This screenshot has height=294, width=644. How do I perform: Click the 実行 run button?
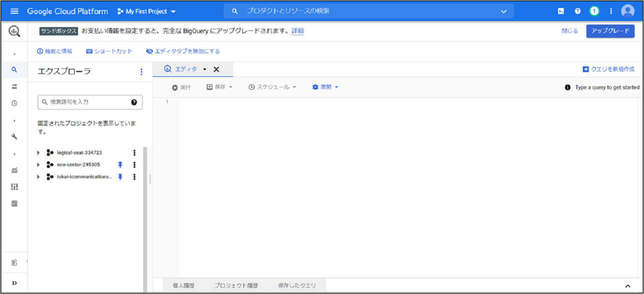point(182,87)
